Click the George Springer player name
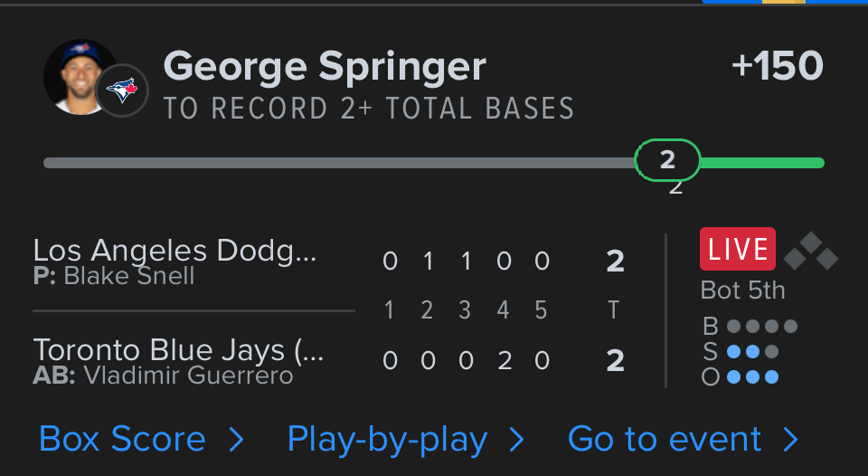The height and width of the screenshot is (476, 868). pyautogui.click(x=325, y=67)
